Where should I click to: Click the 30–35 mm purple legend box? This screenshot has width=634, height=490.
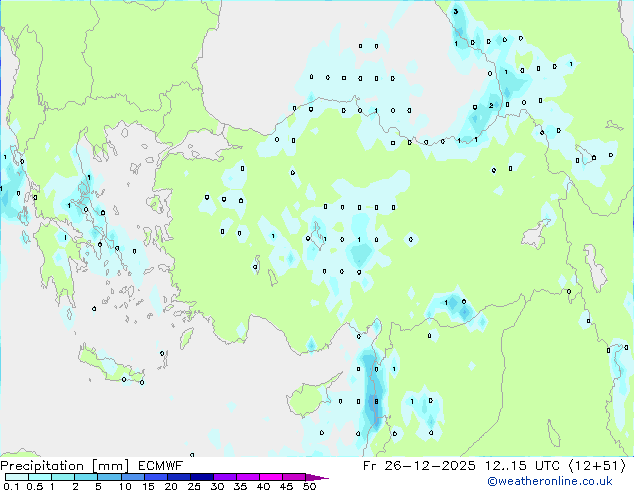[224, 477]
